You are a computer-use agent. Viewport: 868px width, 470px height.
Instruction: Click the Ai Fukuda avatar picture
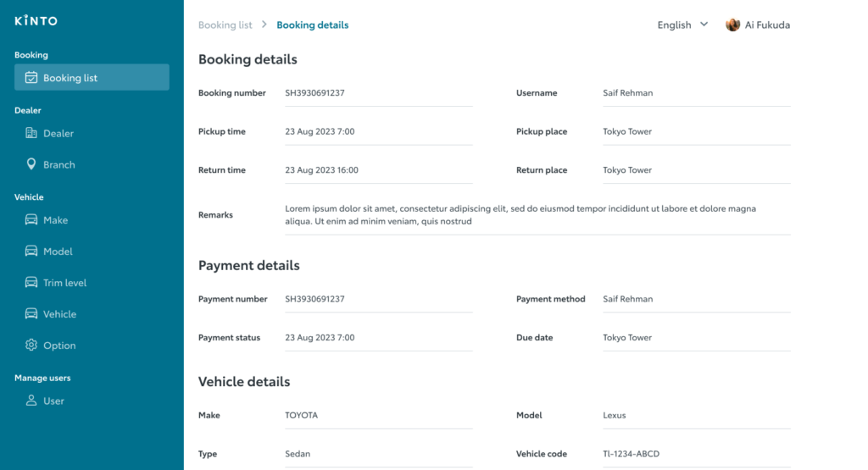tap(733, 25)
